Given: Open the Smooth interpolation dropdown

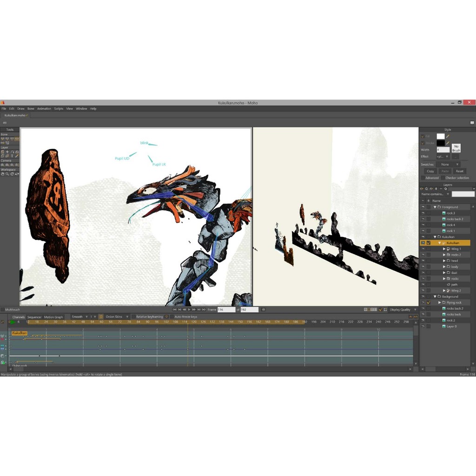Looking at the screenshot, I should tap(79, 317).
